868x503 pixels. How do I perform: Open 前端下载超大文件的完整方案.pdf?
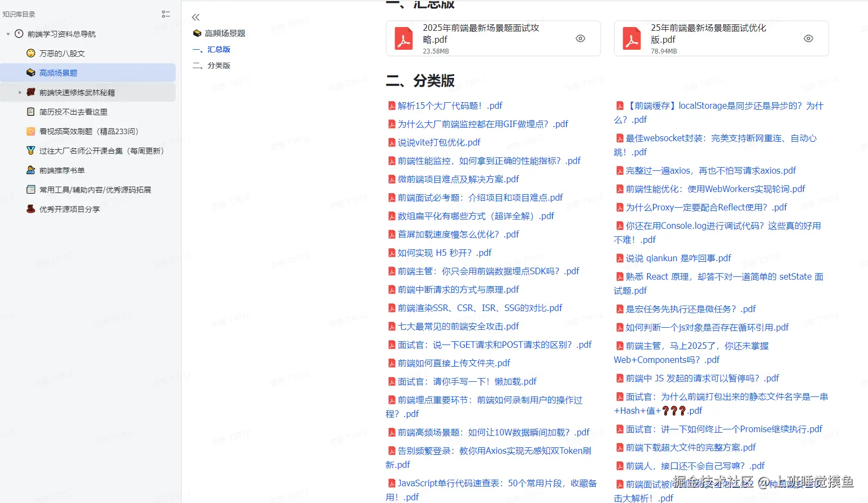691,447
